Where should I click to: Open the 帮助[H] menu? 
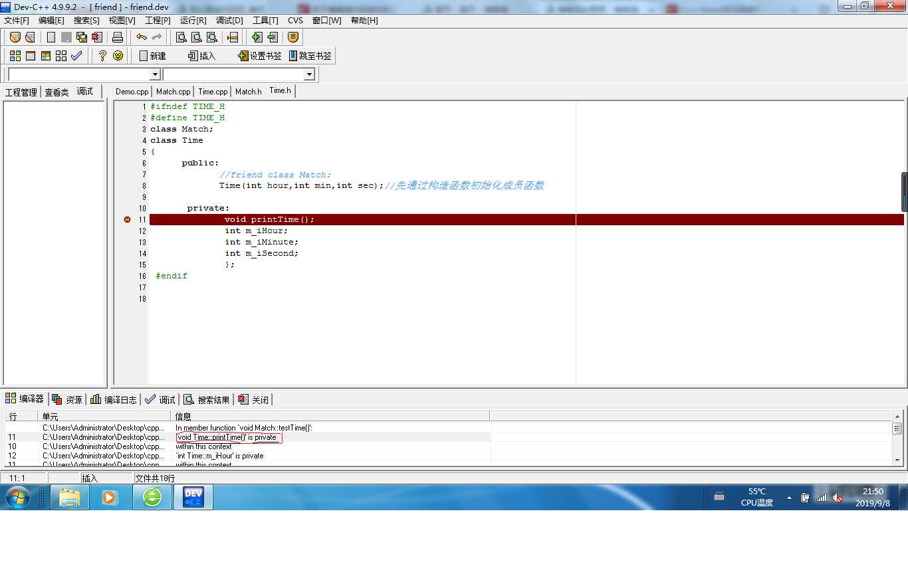click(x=364, y=21)
